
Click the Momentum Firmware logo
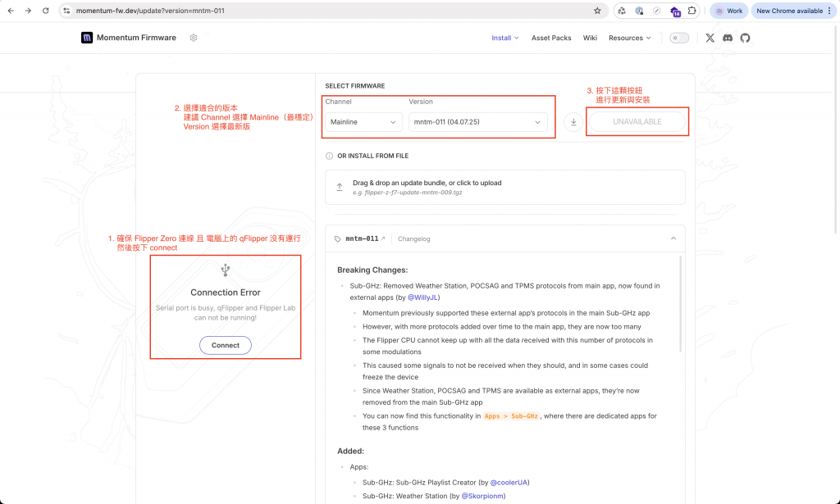click(87, 38)
